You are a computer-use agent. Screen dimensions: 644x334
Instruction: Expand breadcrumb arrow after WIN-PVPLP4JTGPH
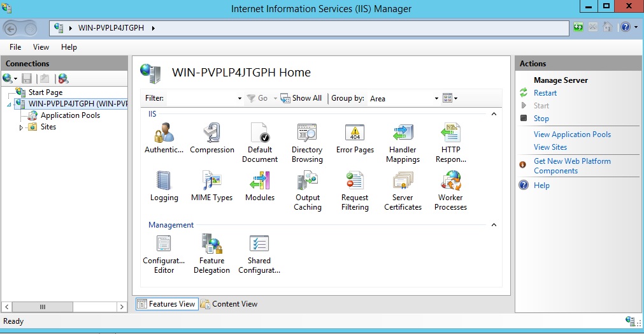(x=153, y=28)
